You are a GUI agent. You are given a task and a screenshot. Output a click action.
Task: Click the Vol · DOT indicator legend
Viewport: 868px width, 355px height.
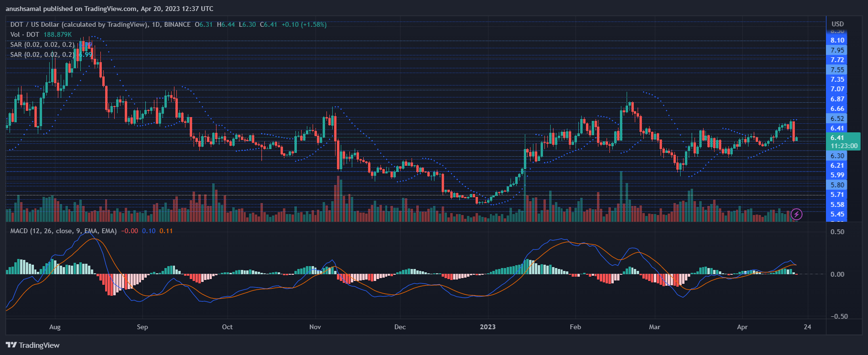click(x=25, y=34)
